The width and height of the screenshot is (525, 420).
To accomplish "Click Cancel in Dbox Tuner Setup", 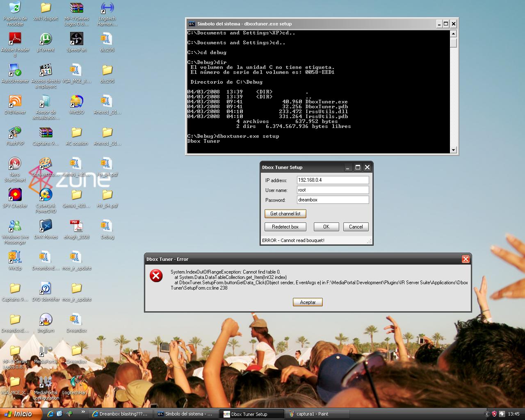I will pyautogui.click(x=356, y=227).
